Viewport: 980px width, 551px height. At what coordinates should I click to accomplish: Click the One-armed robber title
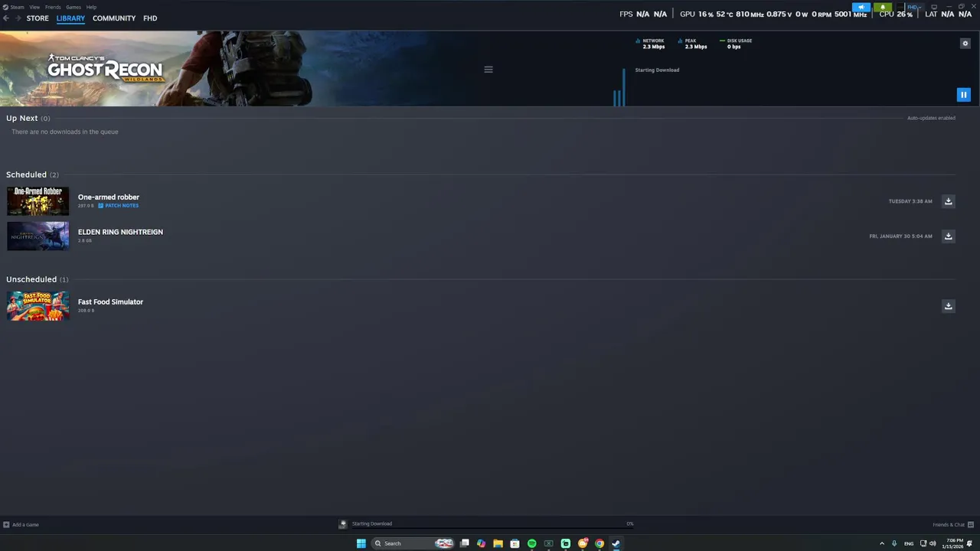(x=109, y=197)
